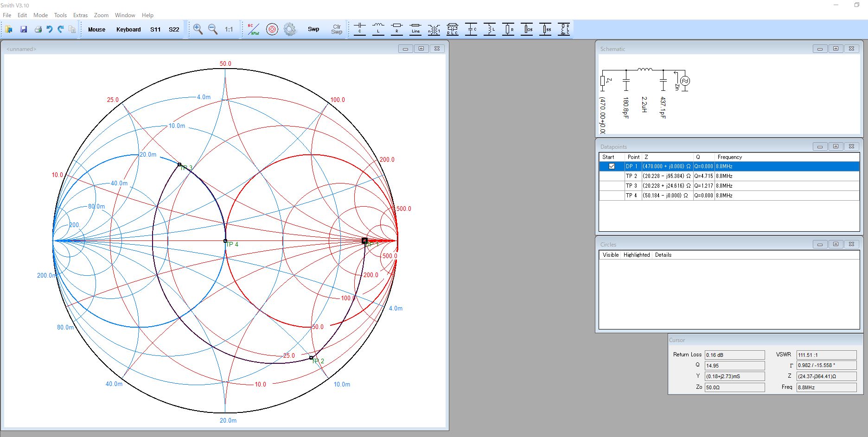Click the Highlighted column header in Circles
Viewport: 868px width, 437px height.
click(637, 255)
